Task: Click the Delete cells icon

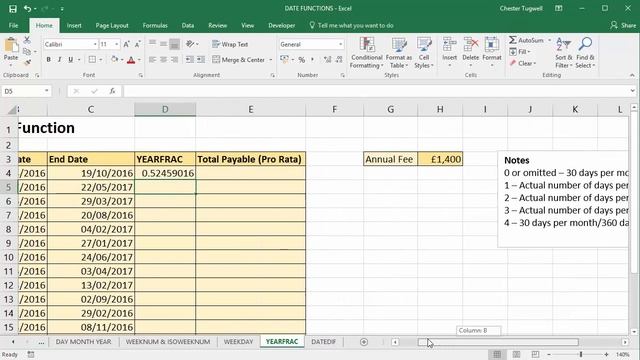Action: pos(471,44)
